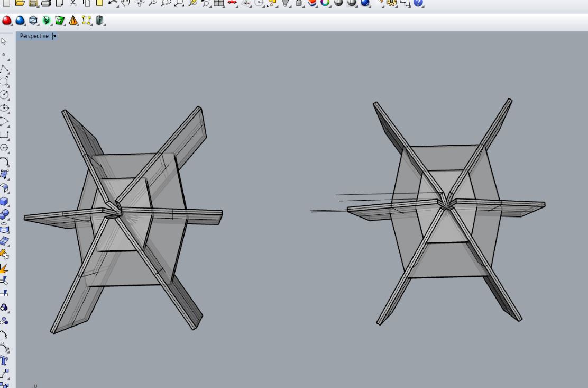Click the dark green book icon

[99, 21]
